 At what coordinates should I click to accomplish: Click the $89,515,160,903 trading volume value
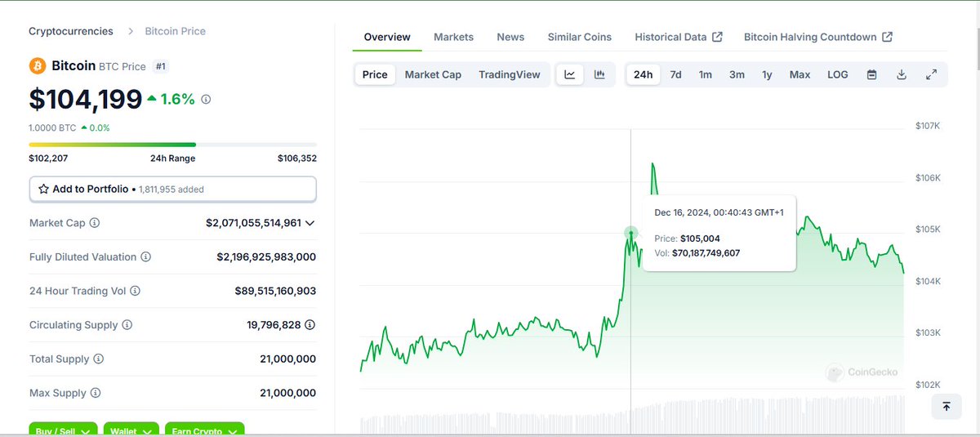pos(275,291)
